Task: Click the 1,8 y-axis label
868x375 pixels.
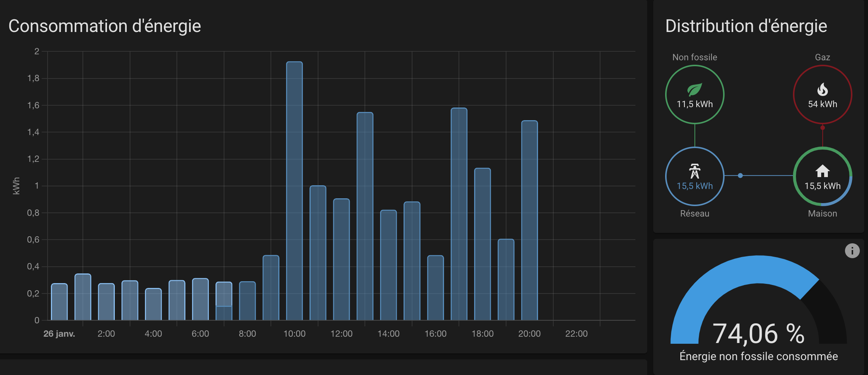Action: tap(33, 78)
